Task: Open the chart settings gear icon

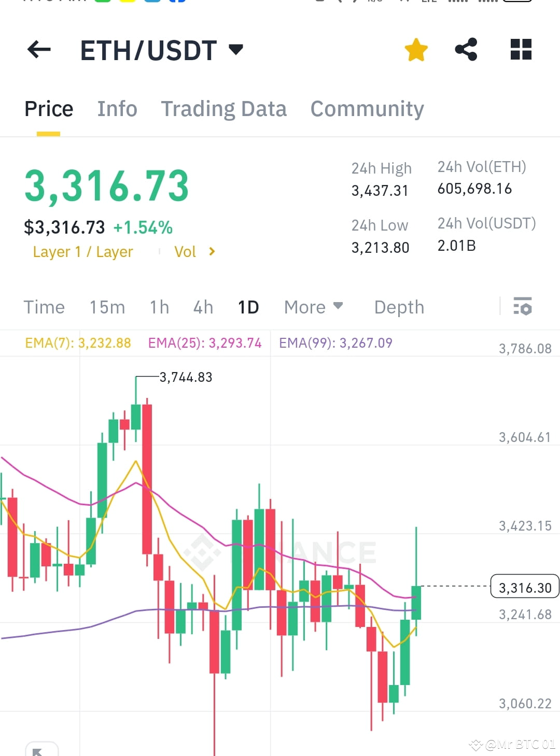Action: click(x=523, y=307)
